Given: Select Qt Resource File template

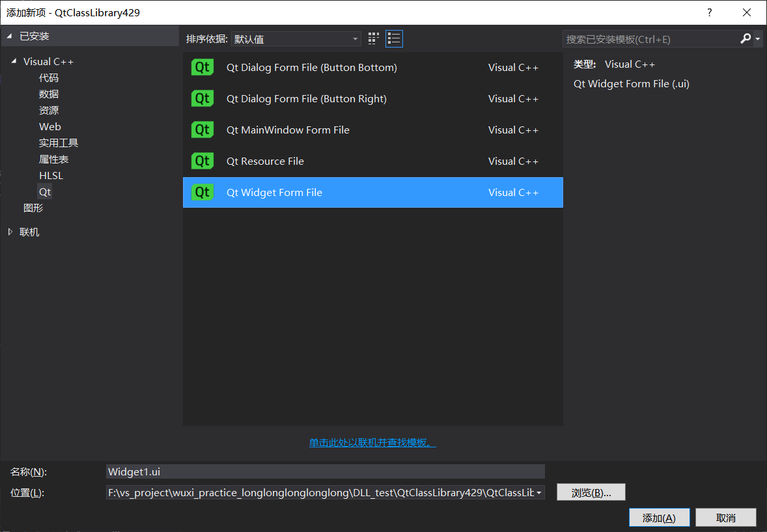Looking at the screenshot, I should click(x=372, y=161).
